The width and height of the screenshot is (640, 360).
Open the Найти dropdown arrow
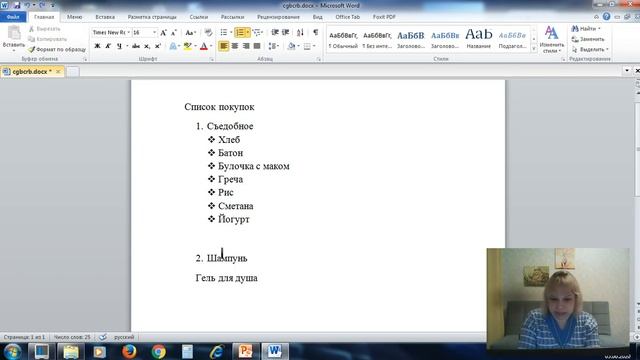[599, 29]
